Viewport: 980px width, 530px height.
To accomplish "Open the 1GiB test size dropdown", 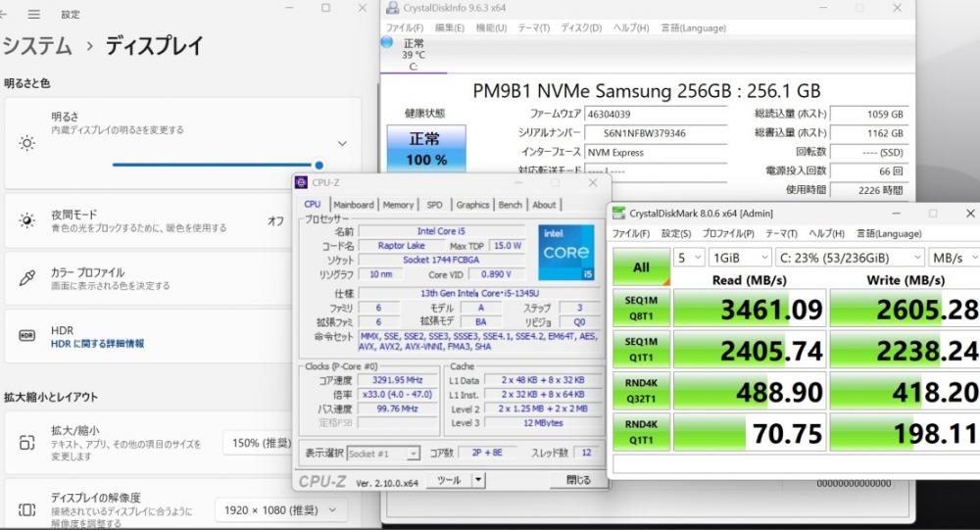I will [x=741, y=258].
